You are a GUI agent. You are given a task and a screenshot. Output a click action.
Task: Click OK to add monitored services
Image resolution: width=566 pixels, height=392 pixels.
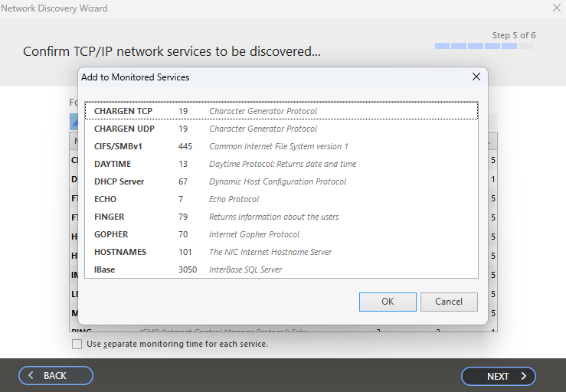coord(388,302)
